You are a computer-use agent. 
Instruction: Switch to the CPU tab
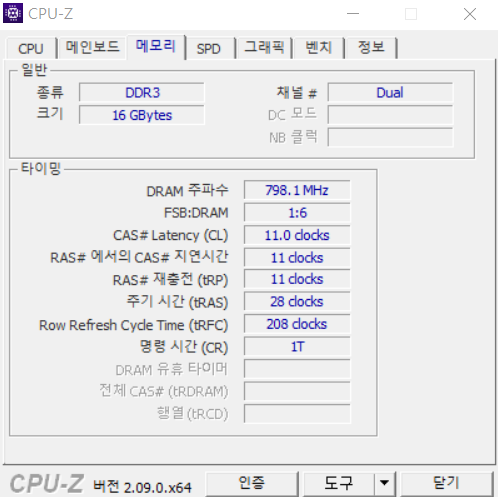pos(31,49)
